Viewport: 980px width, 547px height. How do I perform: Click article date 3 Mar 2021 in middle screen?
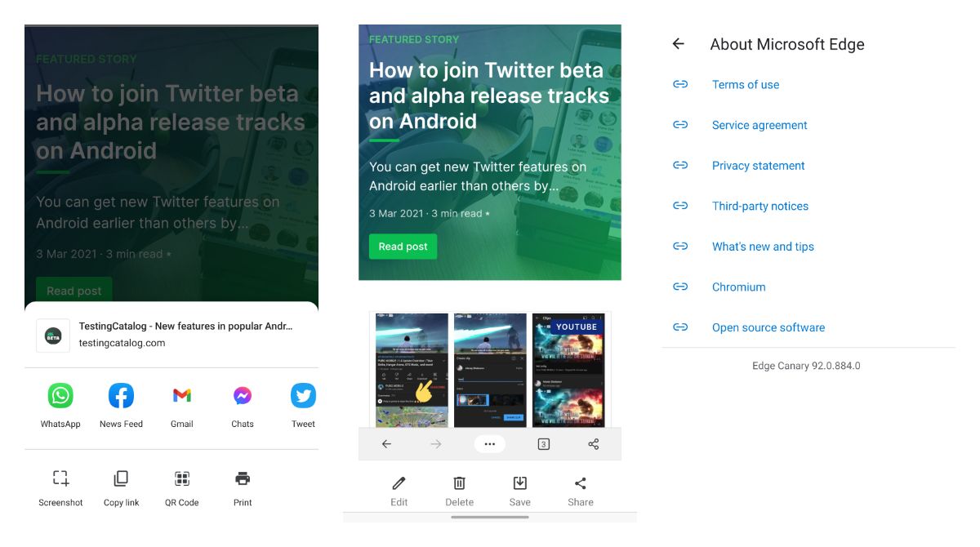pyautogui.click(x=397, y=213)
